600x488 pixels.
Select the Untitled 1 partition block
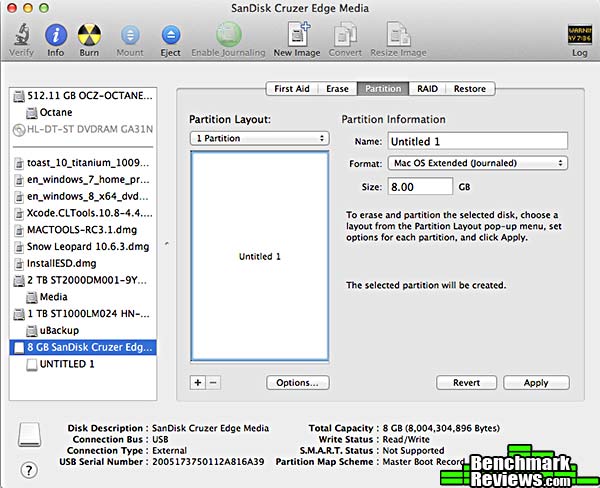click(x=260, y=256)
